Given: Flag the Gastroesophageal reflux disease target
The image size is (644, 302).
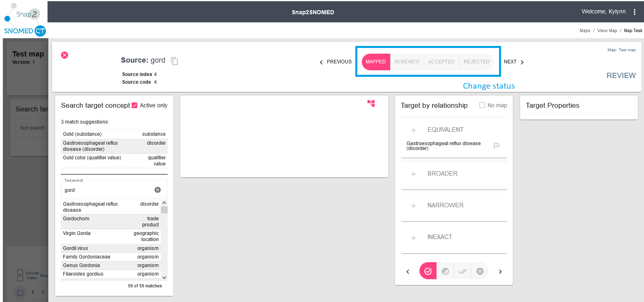Looking at the screenshot, I should click(496, 146).
